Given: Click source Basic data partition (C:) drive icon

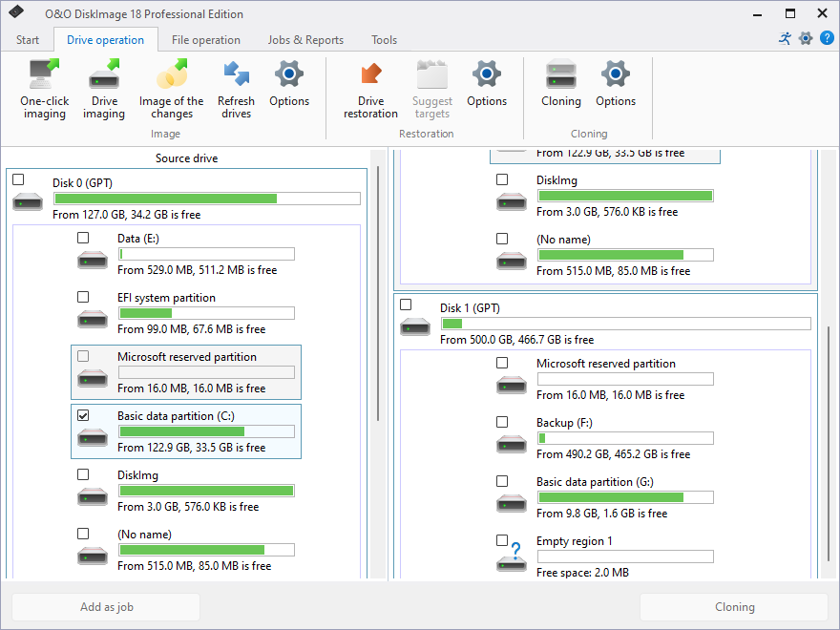Looking at the screenshot, I should click(93, 438).
